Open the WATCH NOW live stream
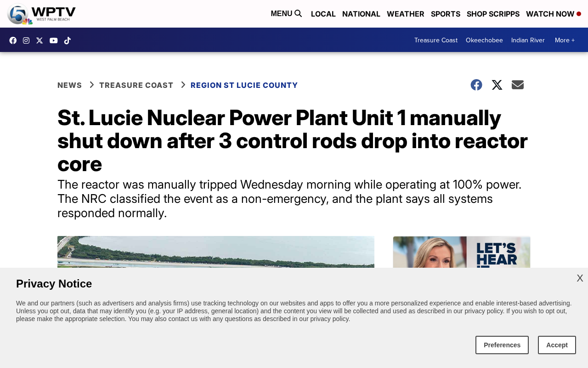 554,14
